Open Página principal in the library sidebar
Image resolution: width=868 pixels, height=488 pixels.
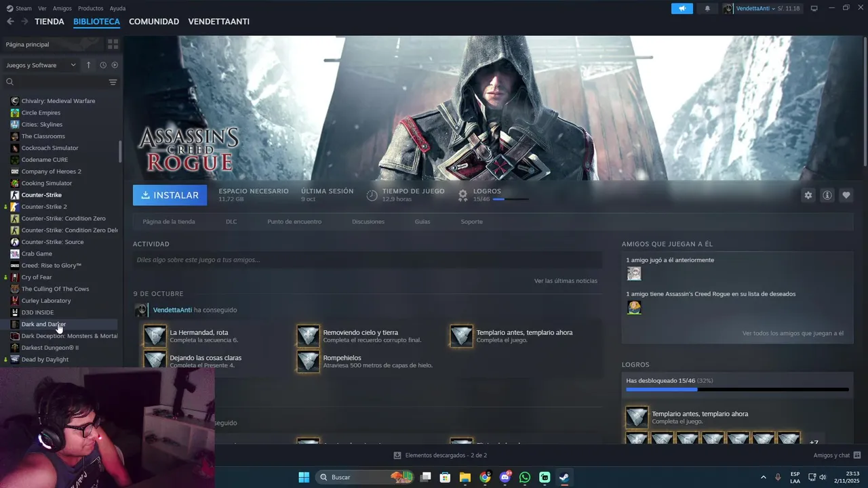click(x=27, y=44)
